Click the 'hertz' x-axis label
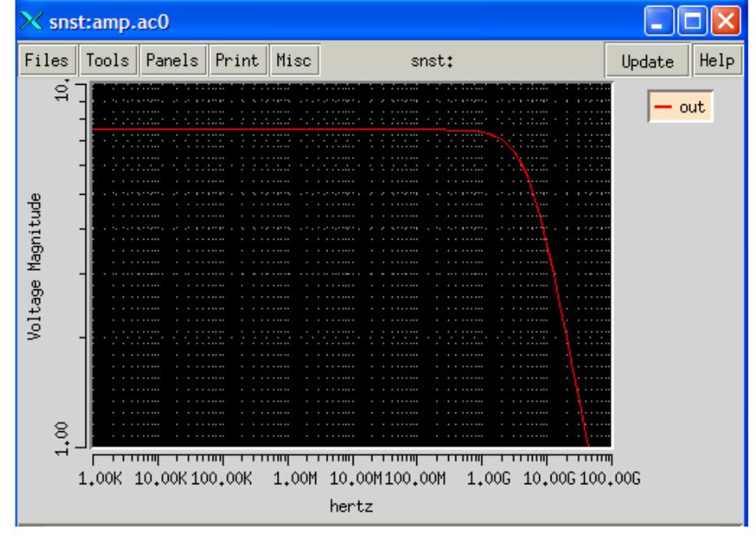 351,506
